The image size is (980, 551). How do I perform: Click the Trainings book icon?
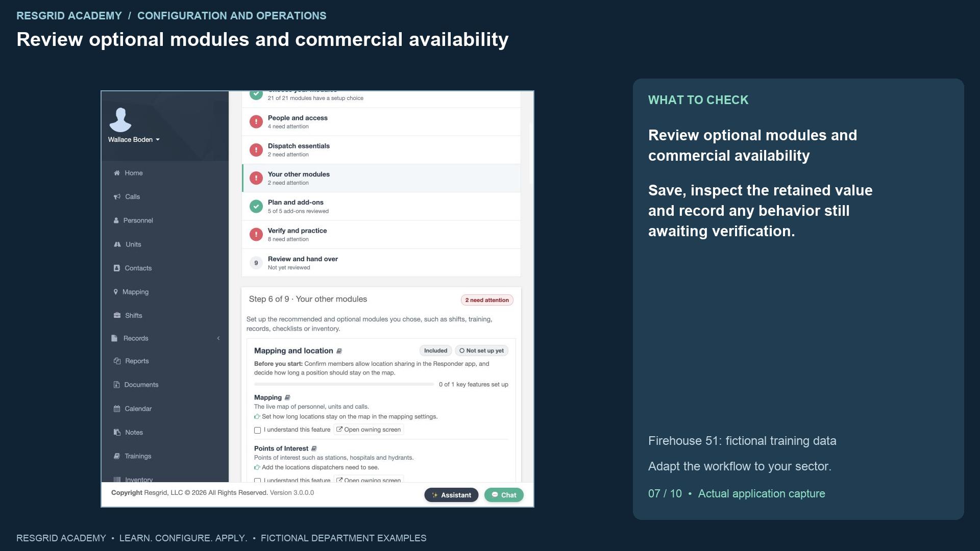click(x=117, y=456)
